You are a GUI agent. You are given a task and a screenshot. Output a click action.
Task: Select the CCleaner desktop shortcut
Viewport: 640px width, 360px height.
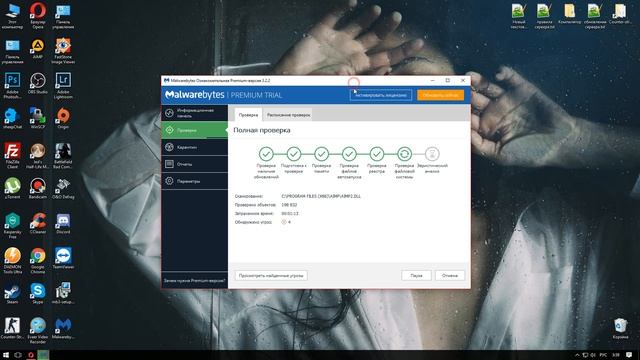click(x=38, y=223)
